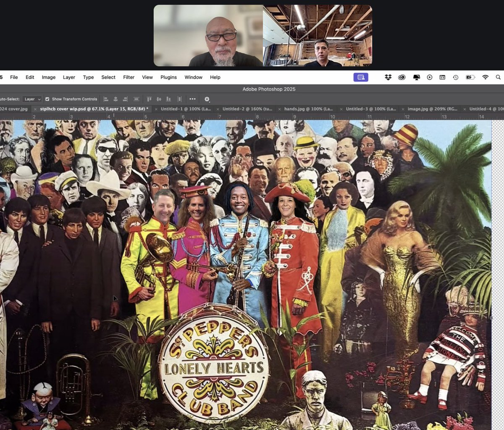
Task: Align bottom edges in options bar
Action: coord(168,99)
